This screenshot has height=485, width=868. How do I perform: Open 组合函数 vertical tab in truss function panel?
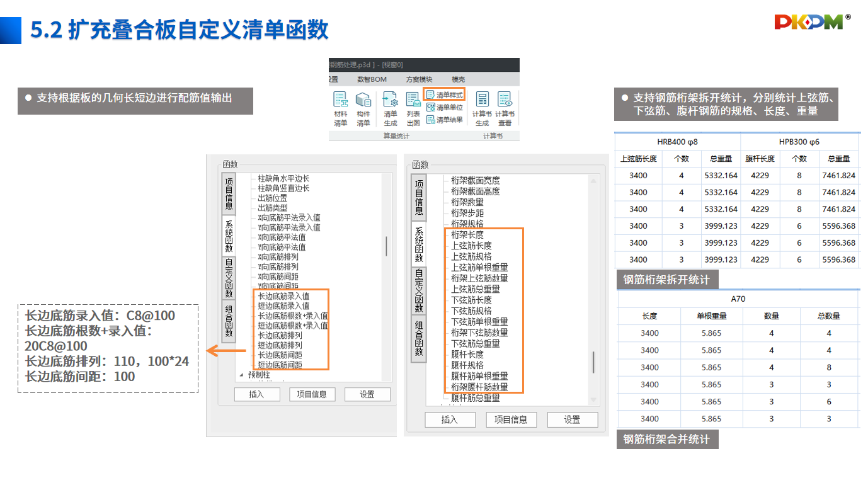tap(419, 339)
